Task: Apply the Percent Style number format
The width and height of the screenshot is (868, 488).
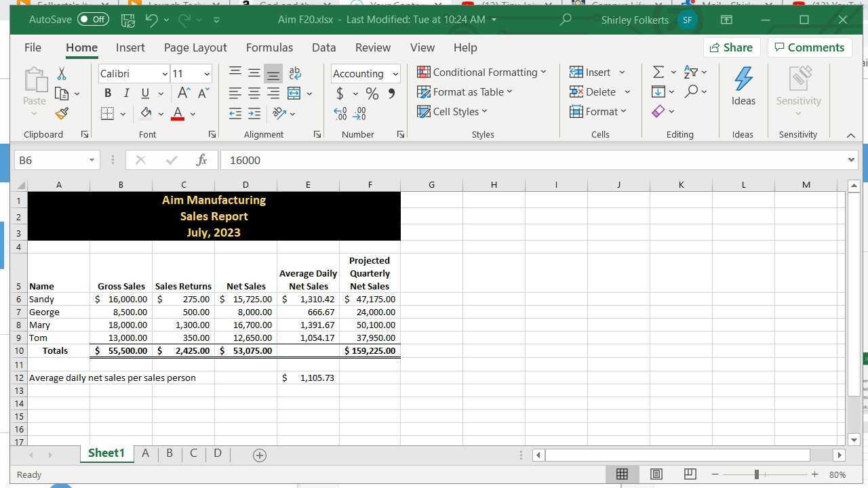Action: [372, 94]
